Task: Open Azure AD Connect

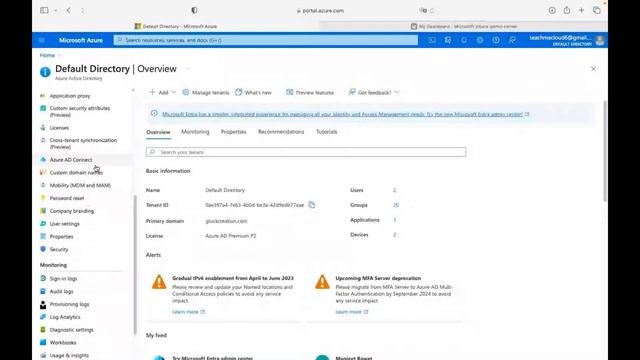Action: click(x=71, y=160)
